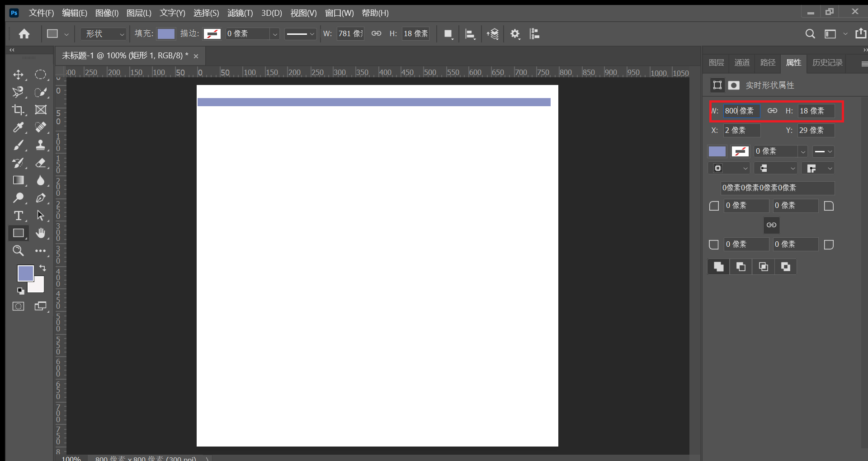Switch to the 通道 tab

[x=742, y=63]
